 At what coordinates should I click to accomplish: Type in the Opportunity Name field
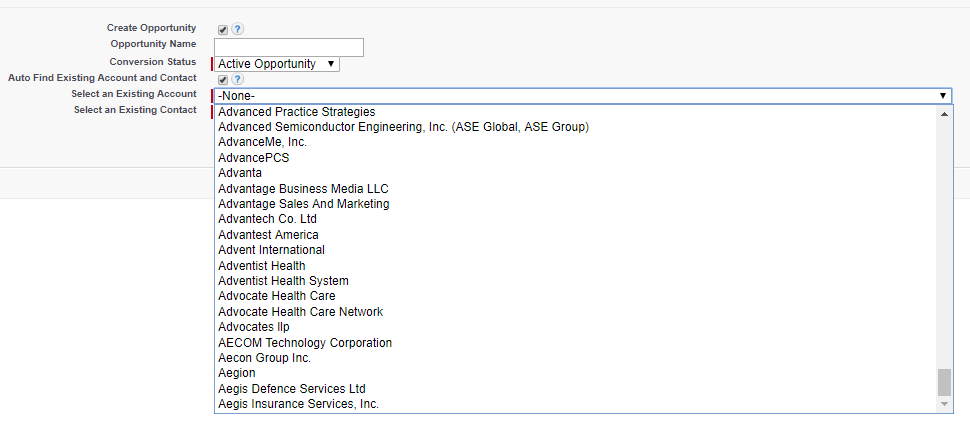click(288, 47)
